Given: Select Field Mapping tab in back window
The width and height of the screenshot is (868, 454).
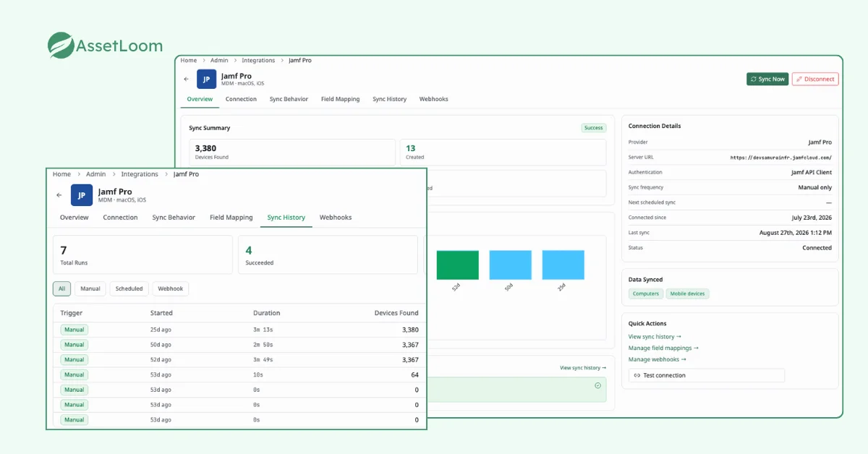Looking at the screenshot, I should (340, 99).
